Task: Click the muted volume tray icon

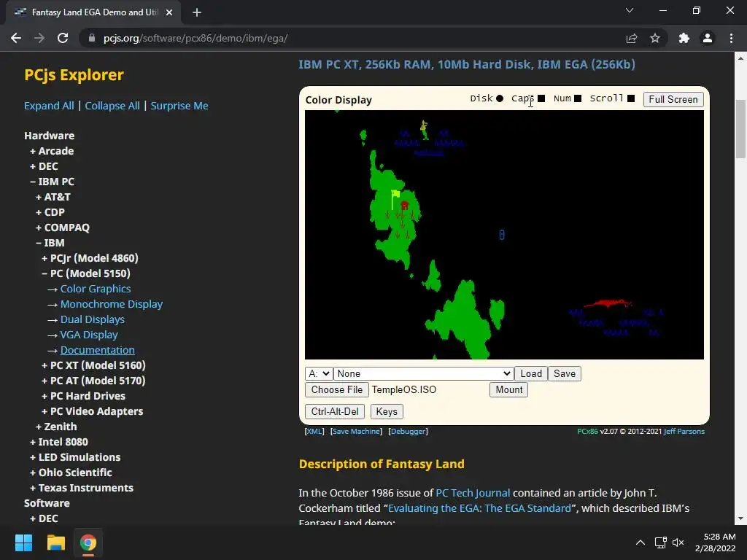Action: tap(678, 542)
